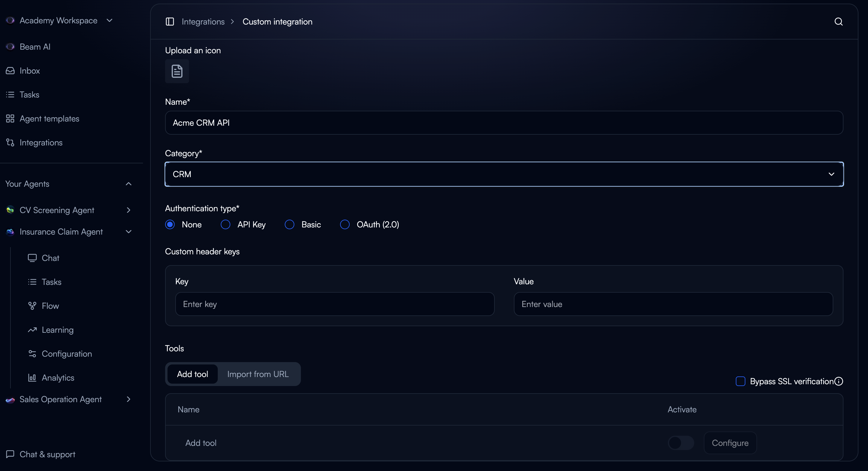Enable Bypass SSL verification checkbox
The image size is (868, 471).
[740, 381]
